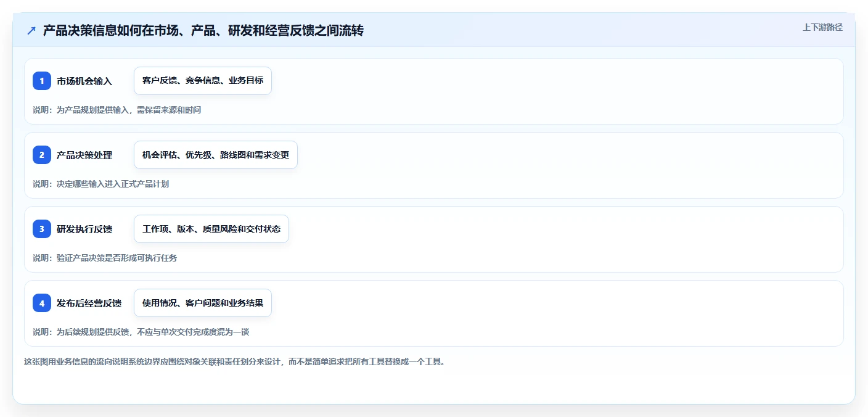Image resolution: width=868 pixels, height=417 pixels.
Task: Select step number 1 badge
Action: (x=42, y=81)
